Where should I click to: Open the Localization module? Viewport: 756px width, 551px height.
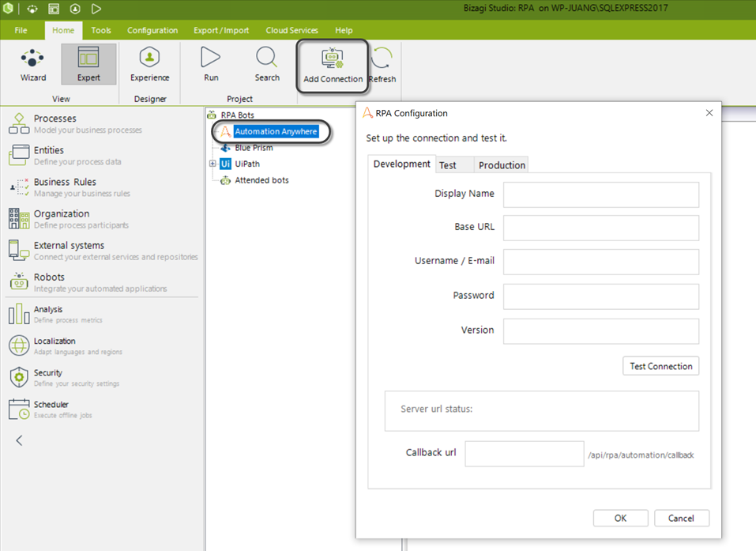65,346
